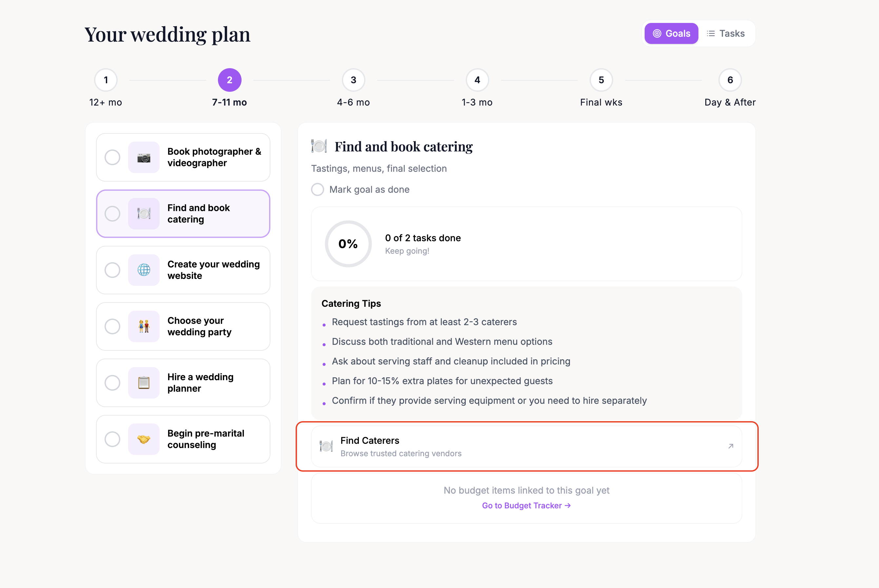The image size is (879, 588).
Task: Open Find Caterers external link arrow
Action: coord(731,446)
